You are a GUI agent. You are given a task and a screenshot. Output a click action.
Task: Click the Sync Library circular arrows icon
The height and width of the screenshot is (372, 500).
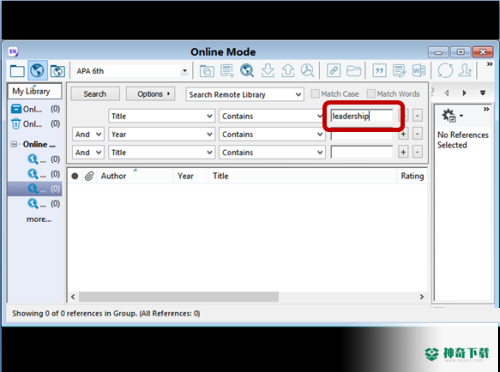[x=445, y=70]
